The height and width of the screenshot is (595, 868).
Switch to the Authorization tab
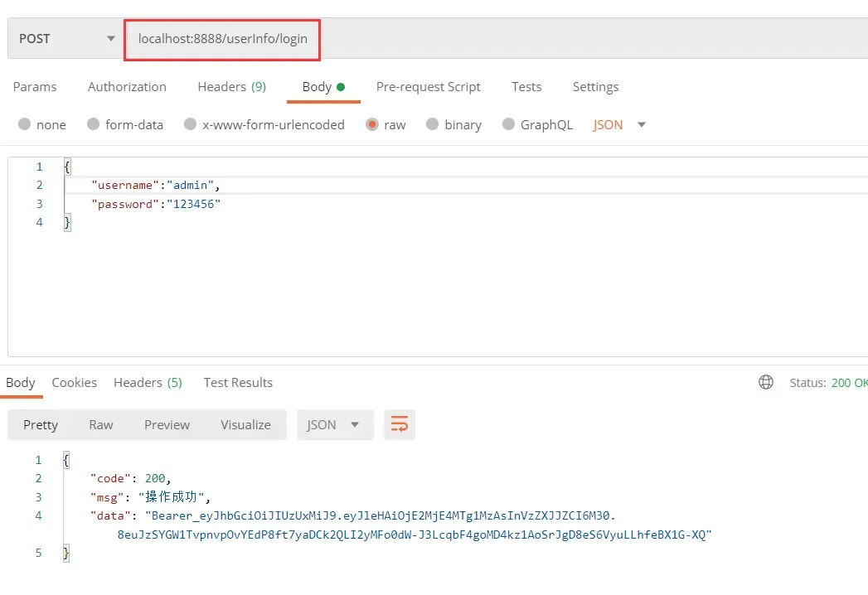(x=127, y=86)
